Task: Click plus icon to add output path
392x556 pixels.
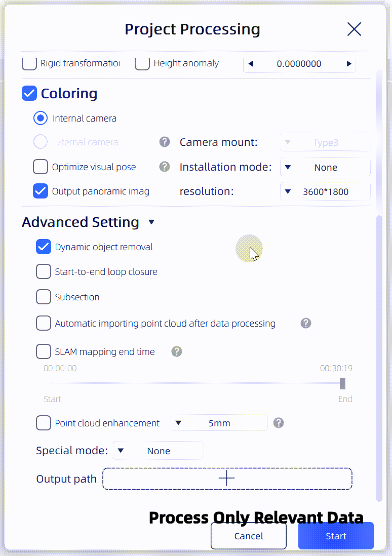Action: pos(227,479)
